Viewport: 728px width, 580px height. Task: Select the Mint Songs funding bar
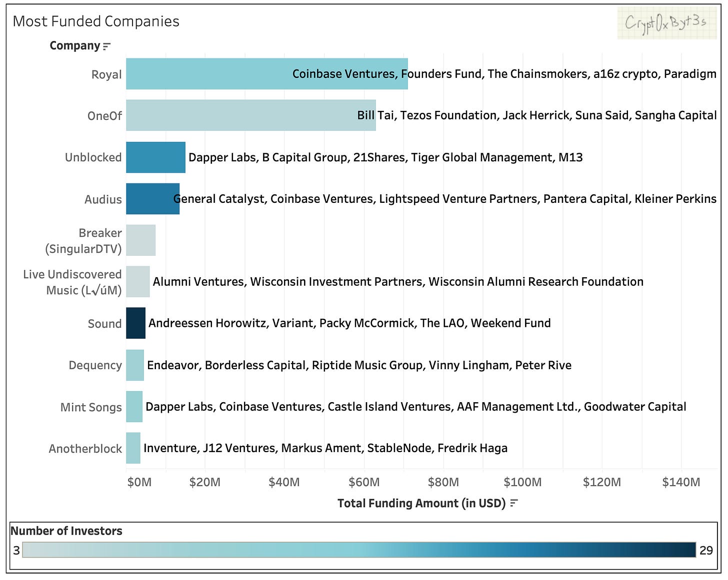(134, 407)
